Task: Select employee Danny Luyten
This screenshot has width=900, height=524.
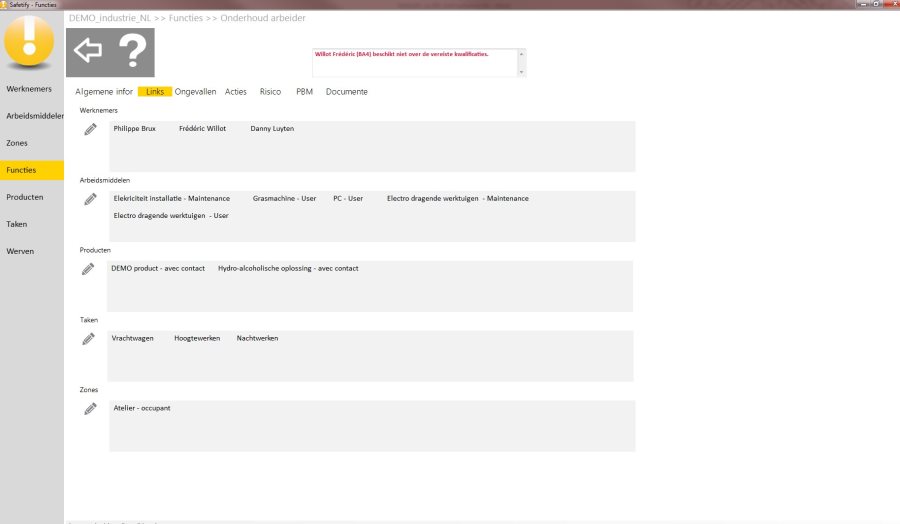Action: pos(272,129)
